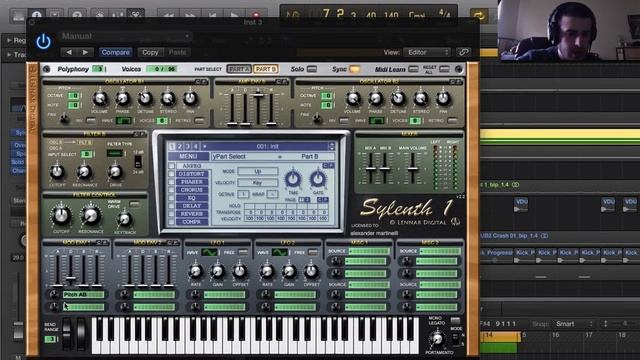Click Amp Env B sustain fader

(258, 95)
